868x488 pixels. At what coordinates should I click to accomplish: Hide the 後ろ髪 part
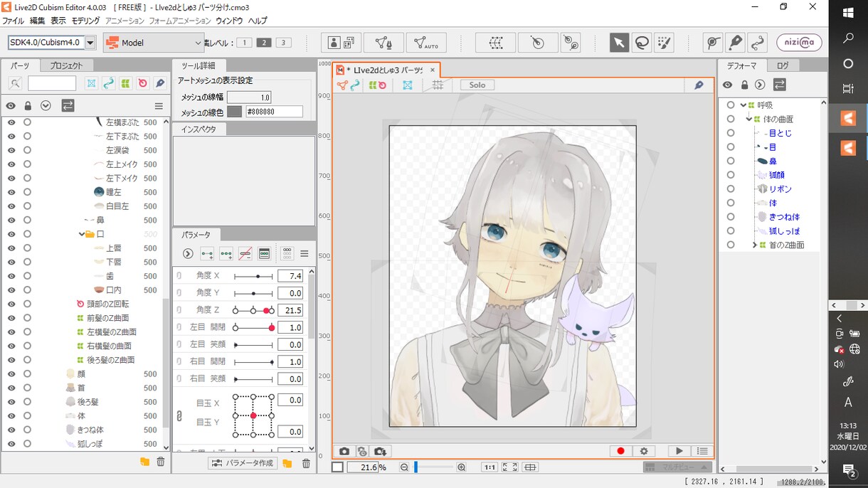tap(11, 402)
